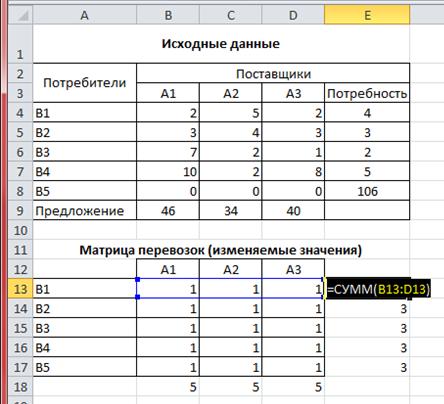Click the select-all corner triangle
444x404 pixels.
(21, 15)
